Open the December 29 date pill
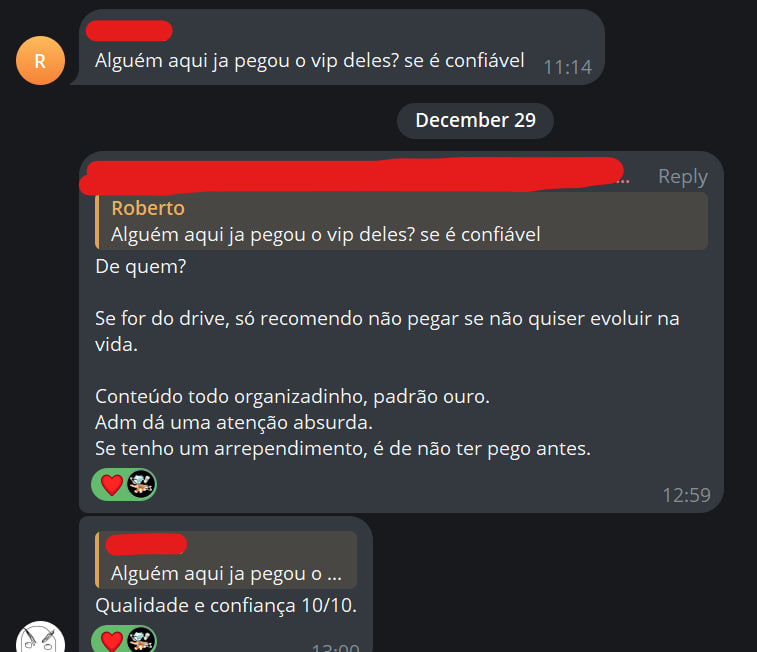The height and width of the screenshot is (652, 757). tap(475, 121)
